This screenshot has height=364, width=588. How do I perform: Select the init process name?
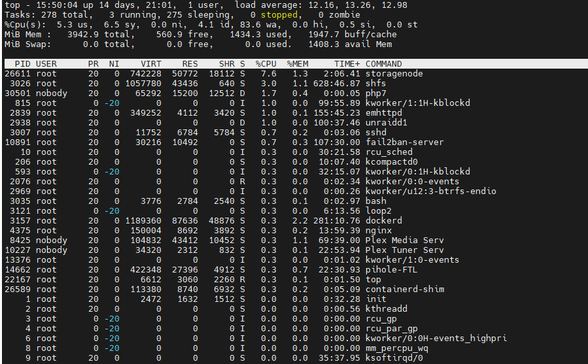point(375,299)
